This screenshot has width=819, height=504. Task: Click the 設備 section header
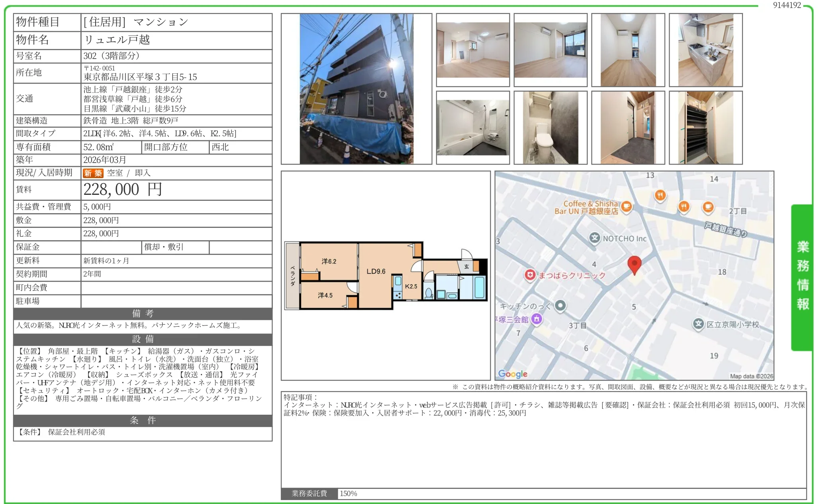143,339
